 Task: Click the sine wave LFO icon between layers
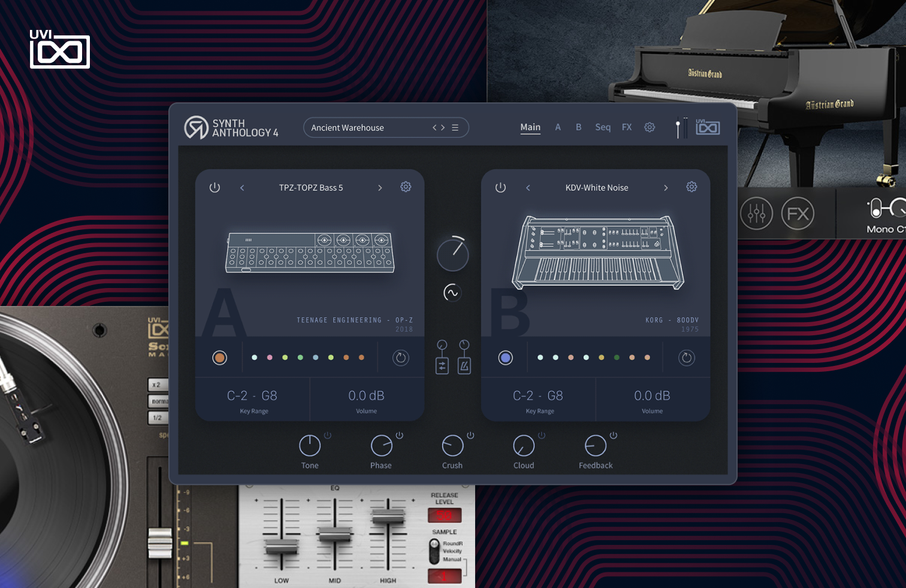pyautogui.click(x=451, y=293)
